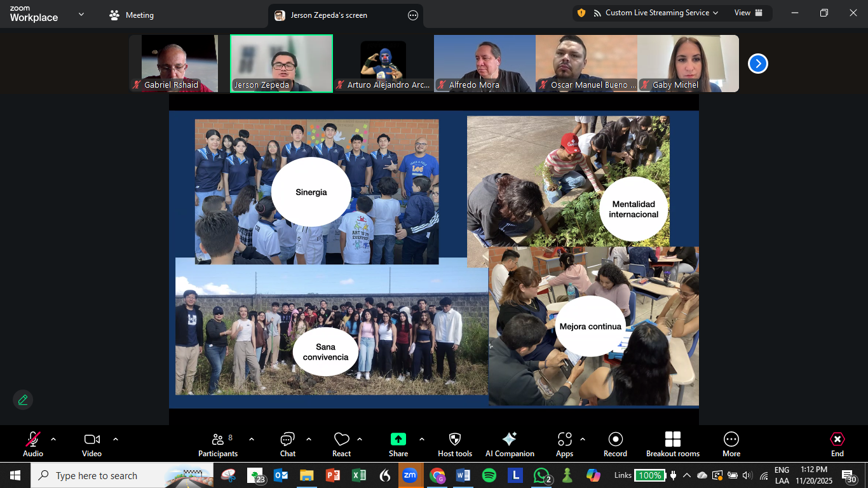Image resolution: width=868 pixels, height=488 pixels.
Task: Open the Chat panel
Action: click(x=287, y=444)
